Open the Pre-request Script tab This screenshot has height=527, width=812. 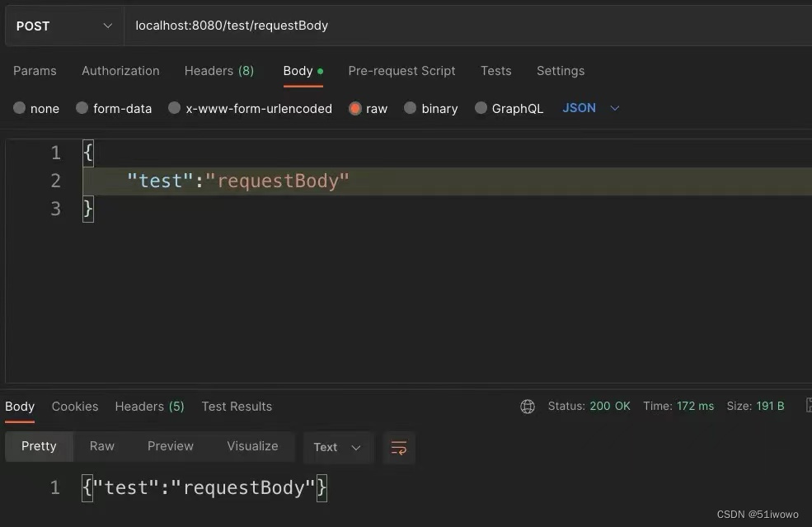click(401, 71)
